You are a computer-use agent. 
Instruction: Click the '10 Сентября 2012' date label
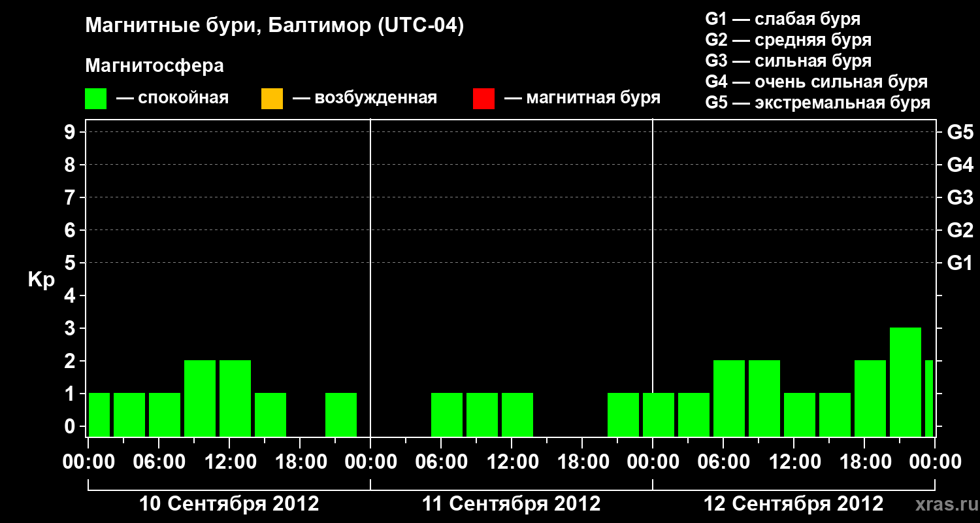[229, 503]
